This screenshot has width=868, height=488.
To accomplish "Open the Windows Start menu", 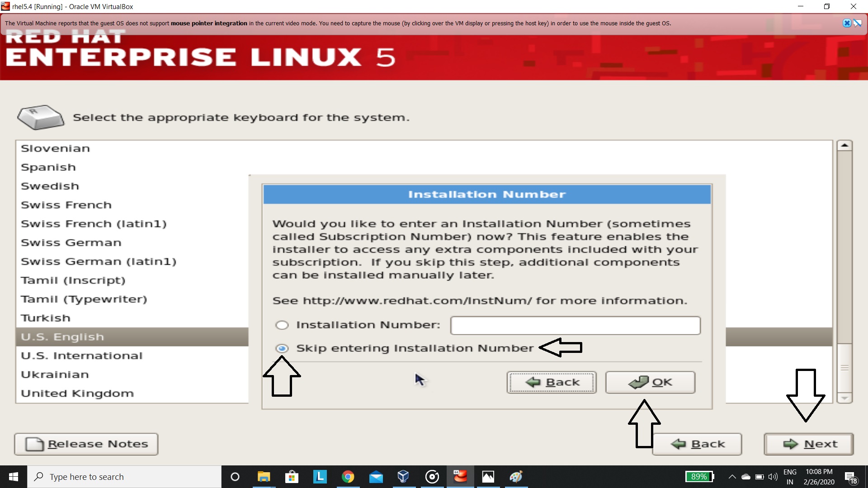I will click(13, 477).
